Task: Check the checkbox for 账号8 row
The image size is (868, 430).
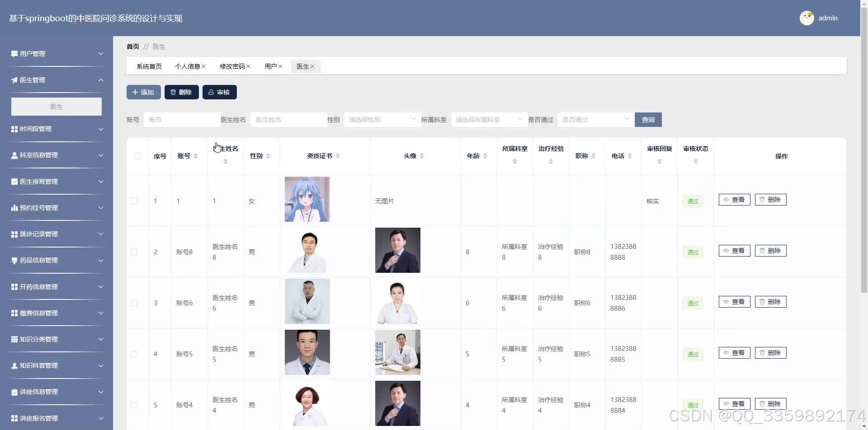Action: (x=134, y=252)
